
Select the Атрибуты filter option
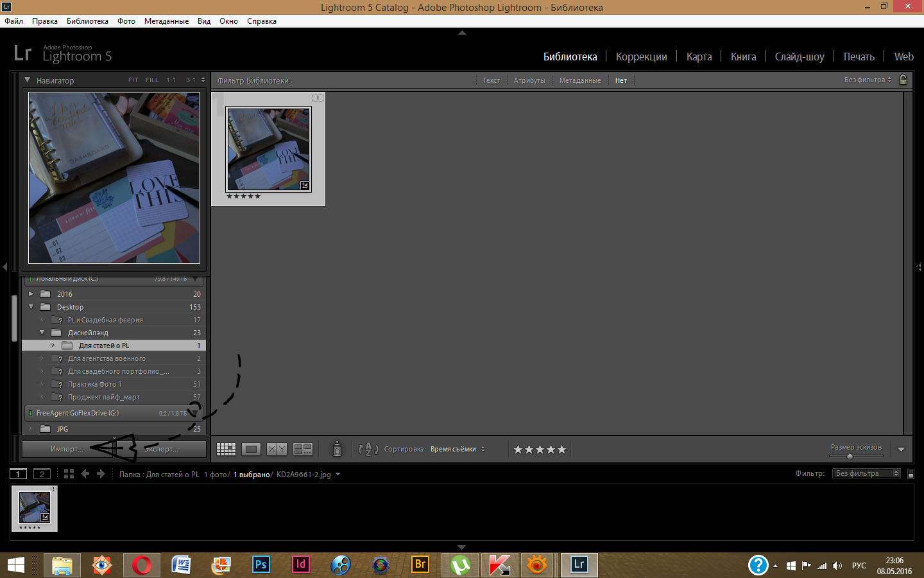click(x=529, y=80)
